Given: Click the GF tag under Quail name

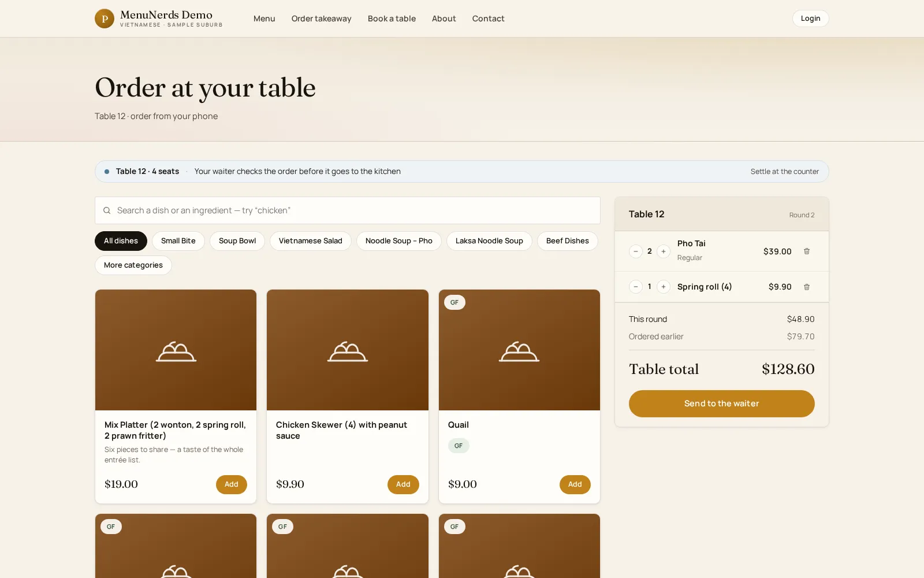Looking at the screenshot, I should 459,446.
